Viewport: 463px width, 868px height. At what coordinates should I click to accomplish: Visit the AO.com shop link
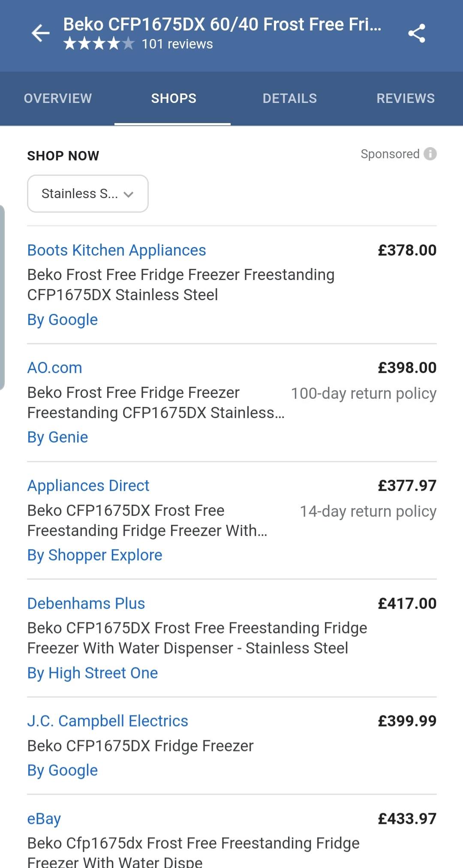(54, 368)
